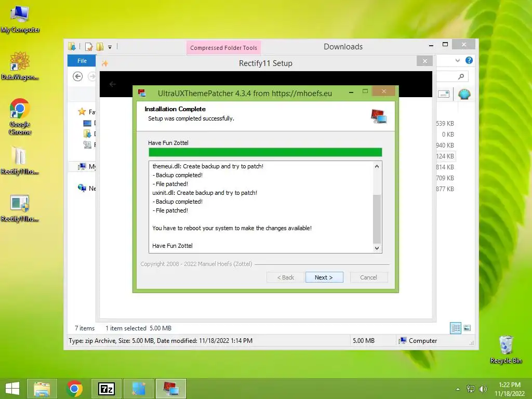Go back arrow in Rectify11 Setup
The width and height of the screenshot is (532, 399).
112,84
